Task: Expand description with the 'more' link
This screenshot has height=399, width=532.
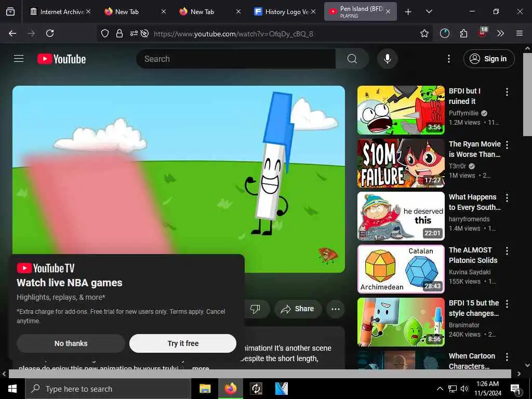Action: point(201,368)
